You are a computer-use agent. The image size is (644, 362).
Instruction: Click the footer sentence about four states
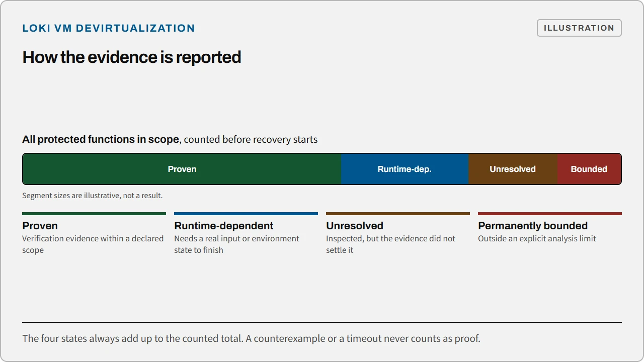pyautogui.click(x=251, y=338)
